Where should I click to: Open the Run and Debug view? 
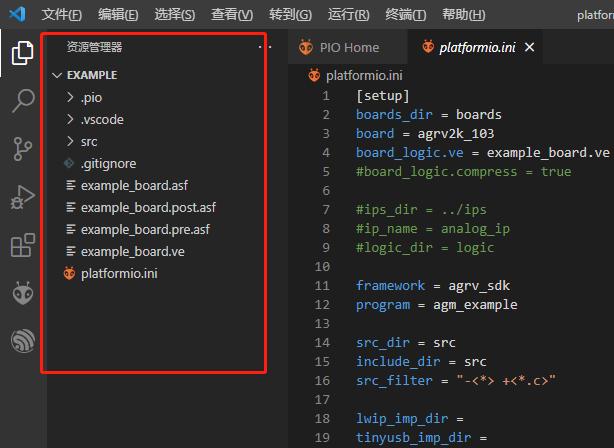(x=22, y=197)
